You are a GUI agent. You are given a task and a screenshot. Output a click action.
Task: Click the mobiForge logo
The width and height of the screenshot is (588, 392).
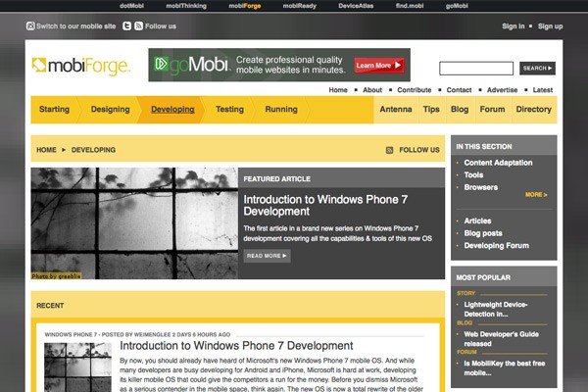click(81, 66)
